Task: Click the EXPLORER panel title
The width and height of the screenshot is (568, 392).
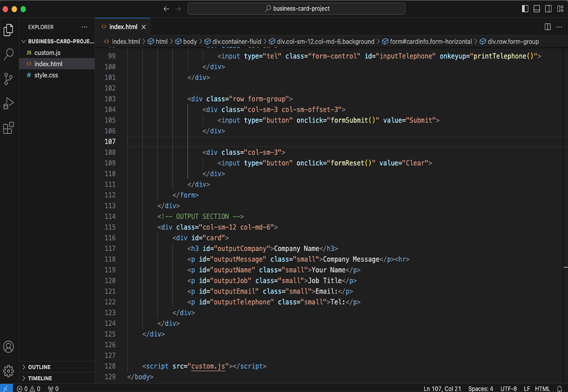Action: coord(40,27)
